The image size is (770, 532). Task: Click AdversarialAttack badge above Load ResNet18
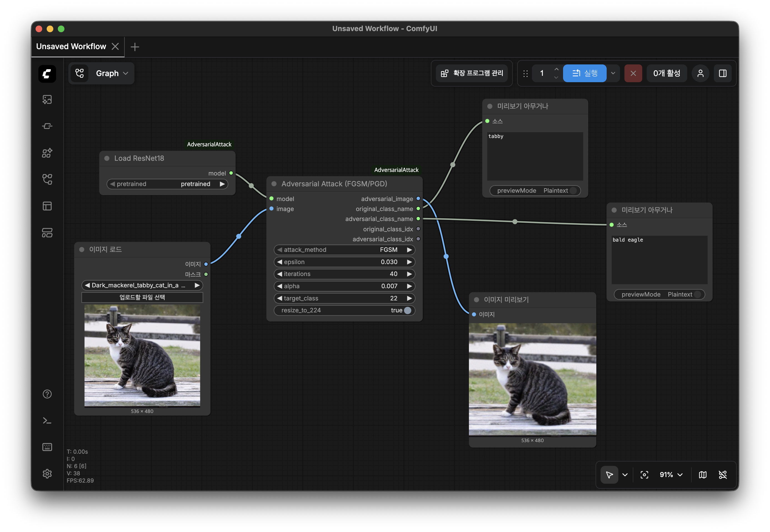point(209,144)
